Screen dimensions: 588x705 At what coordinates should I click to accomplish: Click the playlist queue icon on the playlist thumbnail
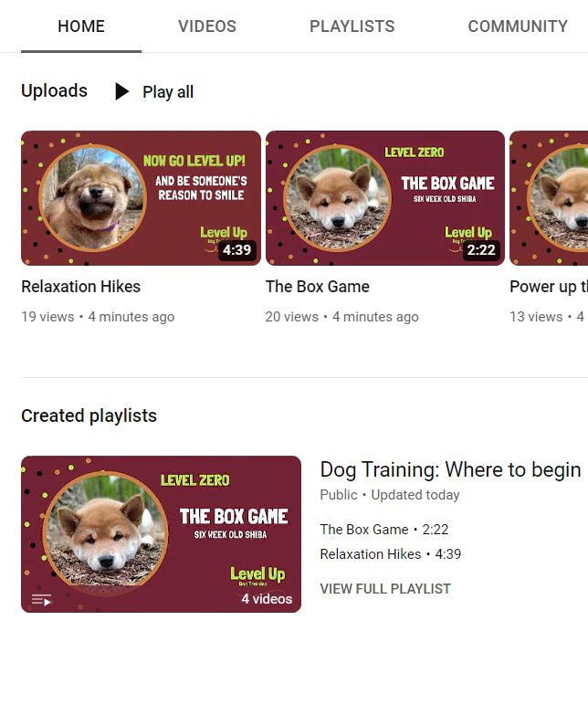41,600
